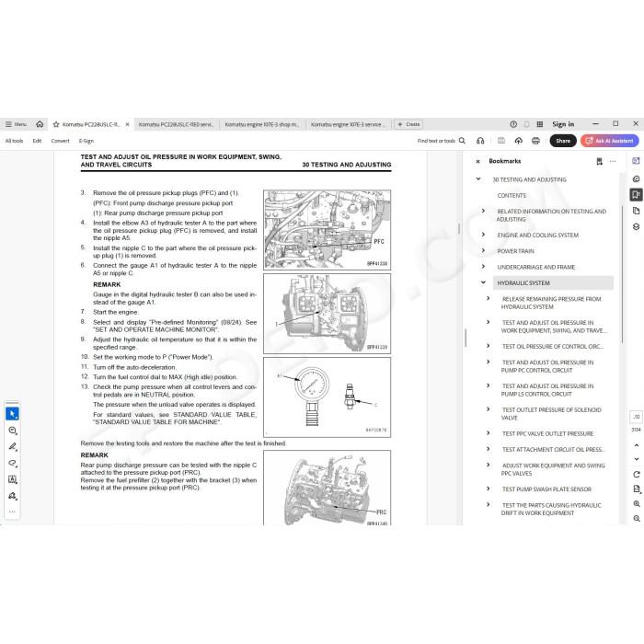Close the Bookmarks panel
The height and width of the screenshot is (644, 644).
coord(477,161)
